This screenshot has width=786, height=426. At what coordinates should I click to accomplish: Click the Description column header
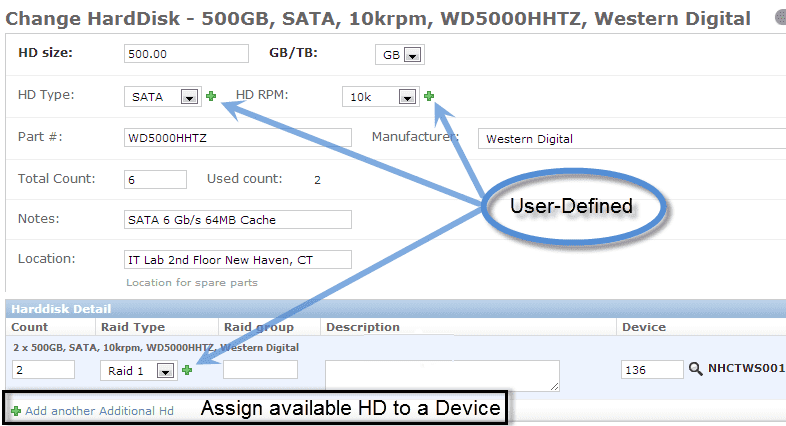pyautogui.click(x=363, y=327)
